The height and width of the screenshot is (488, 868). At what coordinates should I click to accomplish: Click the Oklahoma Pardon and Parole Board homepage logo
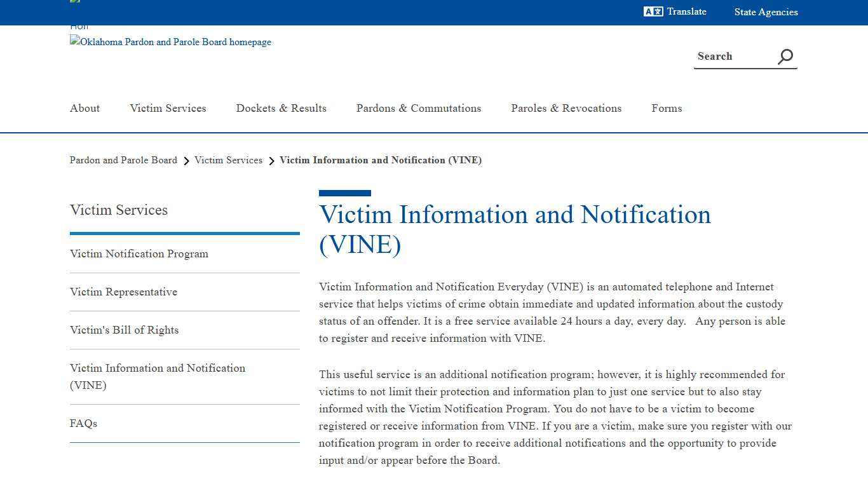click(170, 42)
